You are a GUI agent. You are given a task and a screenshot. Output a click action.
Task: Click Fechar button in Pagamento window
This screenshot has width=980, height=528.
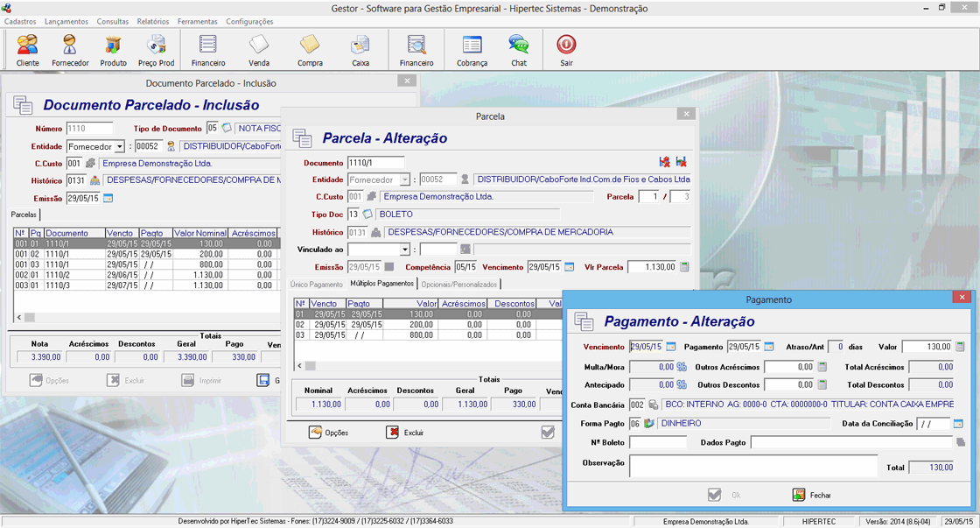pos(811,495)
